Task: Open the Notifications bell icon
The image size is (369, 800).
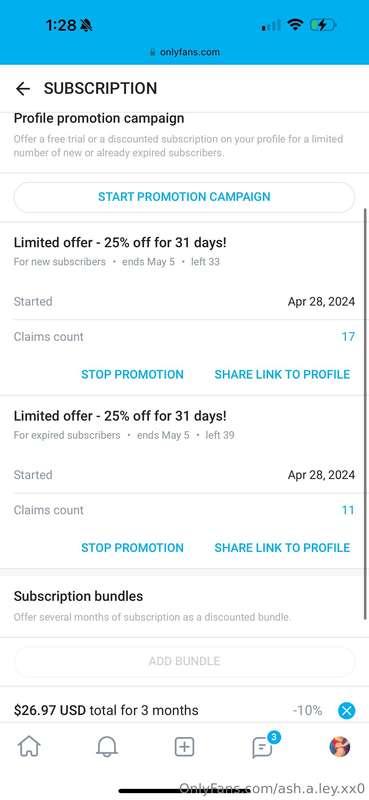Action: tap(107, 747)
